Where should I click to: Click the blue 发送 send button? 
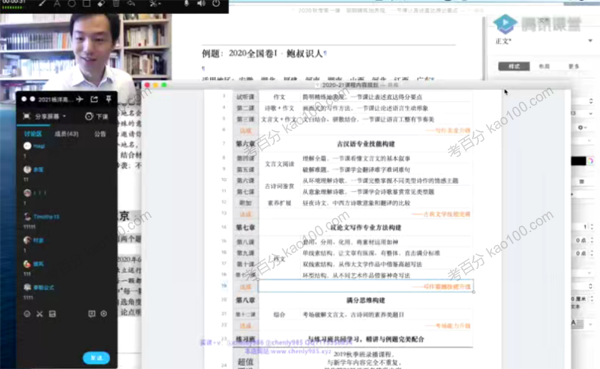(96, 358)
